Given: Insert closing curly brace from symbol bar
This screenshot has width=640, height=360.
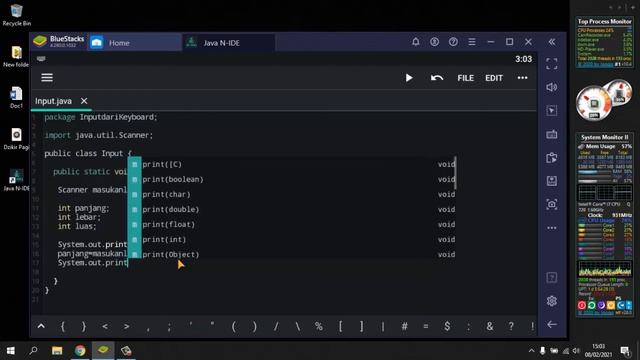Looking at the screenshot, I should [x=84, y=326].
